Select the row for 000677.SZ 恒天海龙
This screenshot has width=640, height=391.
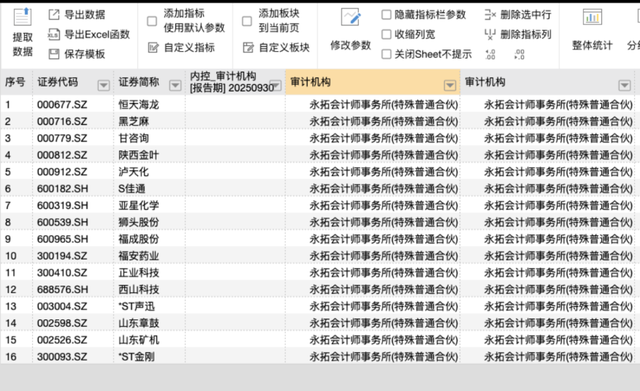coord(318,104)
